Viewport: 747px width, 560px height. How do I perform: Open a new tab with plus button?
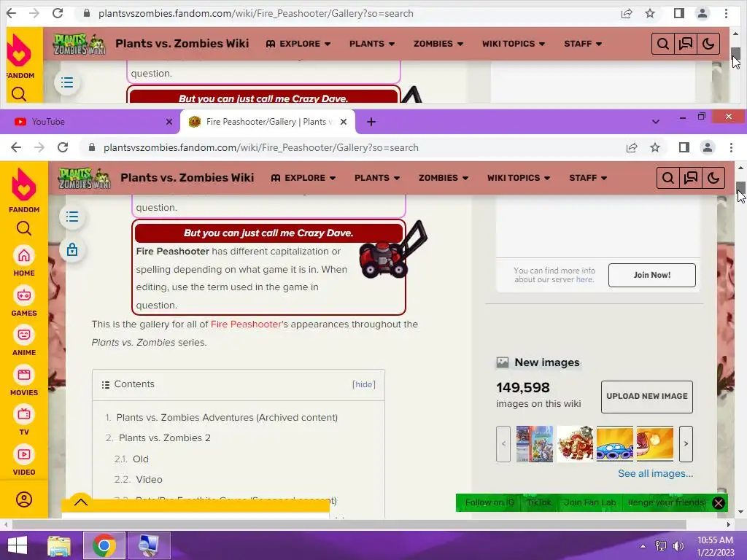coord(371,122)
